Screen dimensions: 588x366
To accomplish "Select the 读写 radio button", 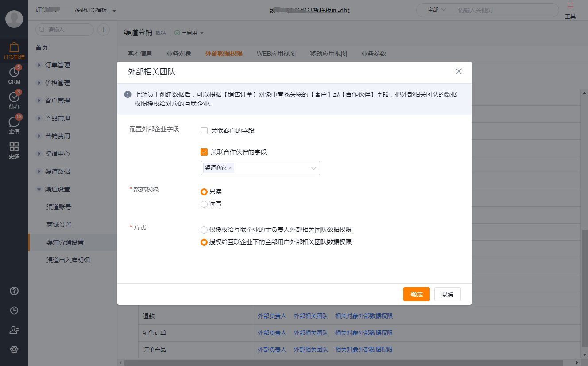I will pyautogui.click(x=204, y=204).
